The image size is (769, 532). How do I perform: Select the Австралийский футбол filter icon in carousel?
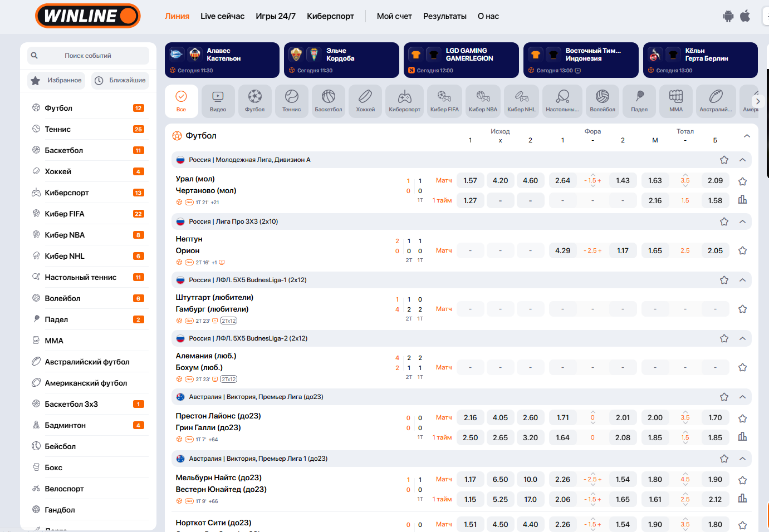coord(716,101)
